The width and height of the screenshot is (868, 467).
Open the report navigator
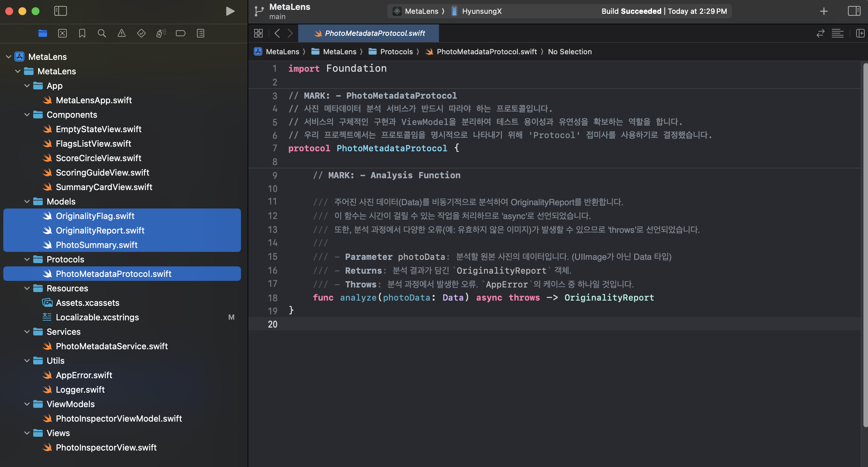tap(201, 33)
